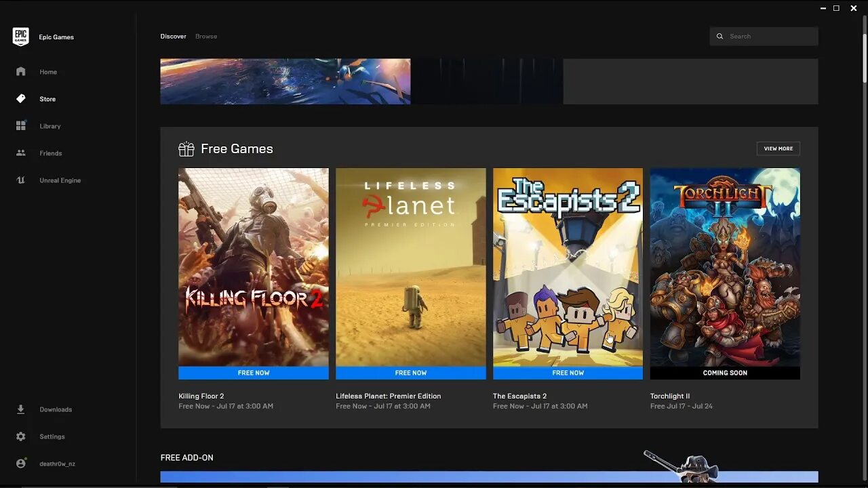Click the Torchlight II title link
This screenshot has height=488, width=868.
click(670, 396)
